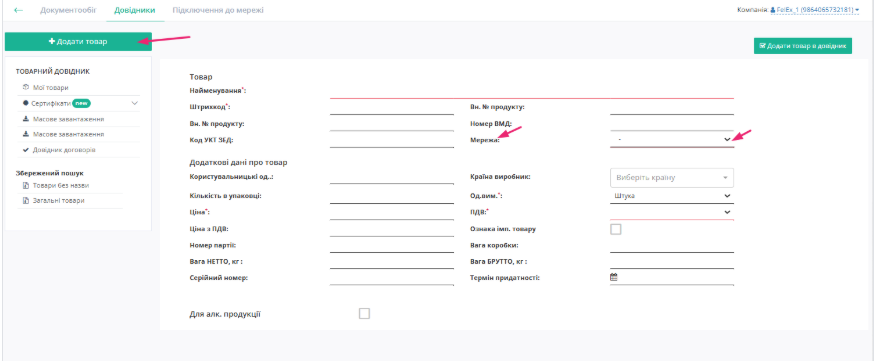Focus the Ціна input field
875x361 pixels.
tap(392, 213)
